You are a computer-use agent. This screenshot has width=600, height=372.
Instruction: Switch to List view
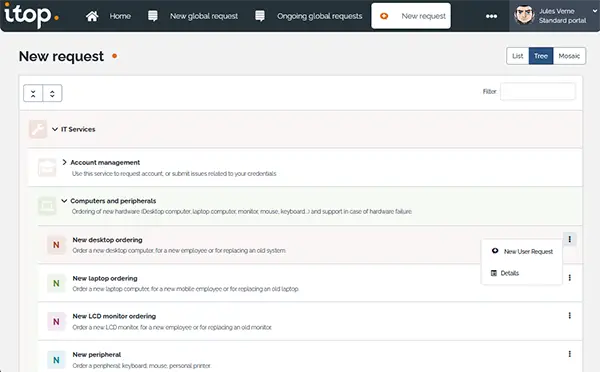tap(517, 56)
